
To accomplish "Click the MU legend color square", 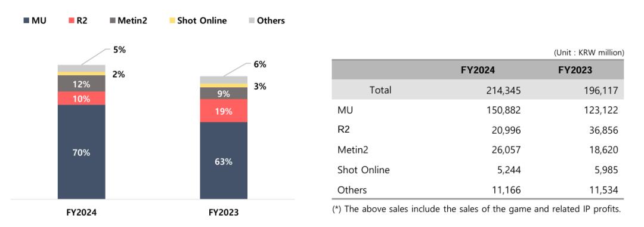I will click(x=27, y=20).
